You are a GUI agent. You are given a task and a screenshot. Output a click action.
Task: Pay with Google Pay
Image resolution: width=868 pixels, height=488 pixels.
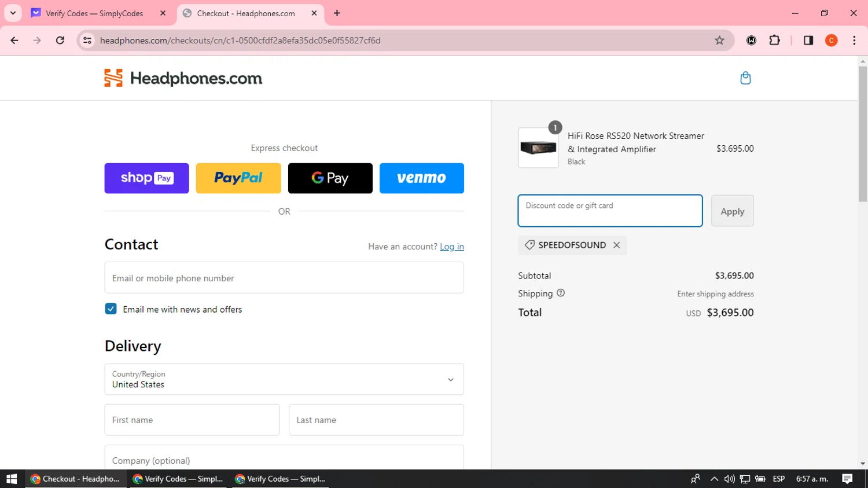coord(330,178)
